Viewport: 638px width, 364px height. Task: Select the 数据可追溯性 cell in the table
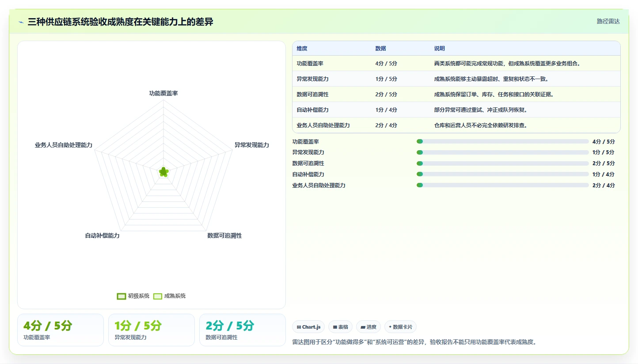point(331,94)
